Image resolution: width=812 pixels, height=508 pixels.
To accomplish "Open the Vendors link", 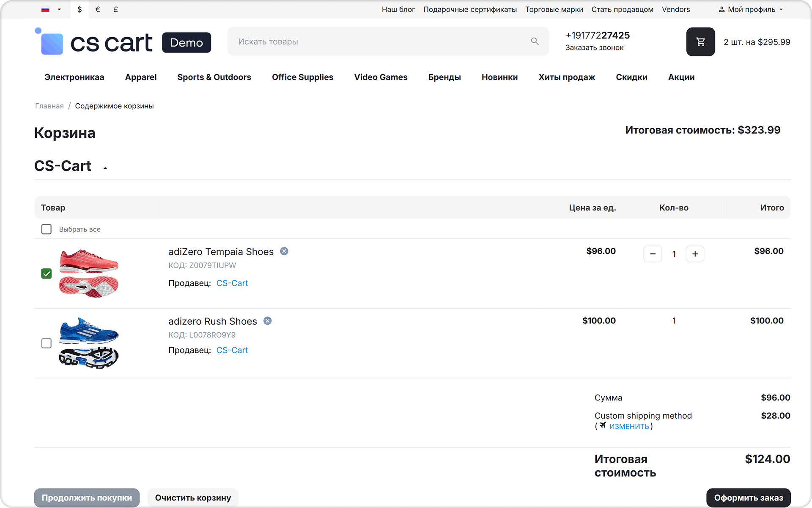I will 676,9.
